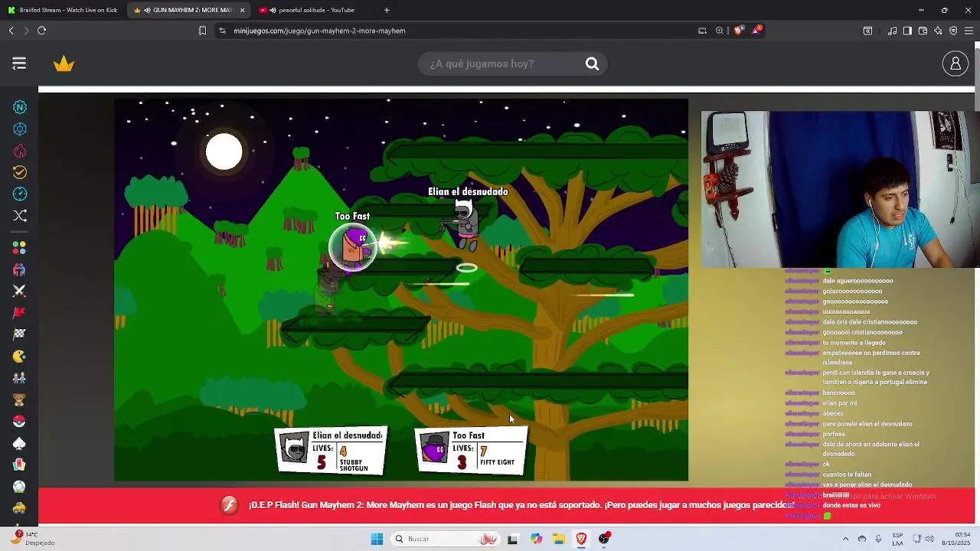Open the flame popular games sidebar icon
This screenshot has height=551, width=980.
click(x=20, y=151)
